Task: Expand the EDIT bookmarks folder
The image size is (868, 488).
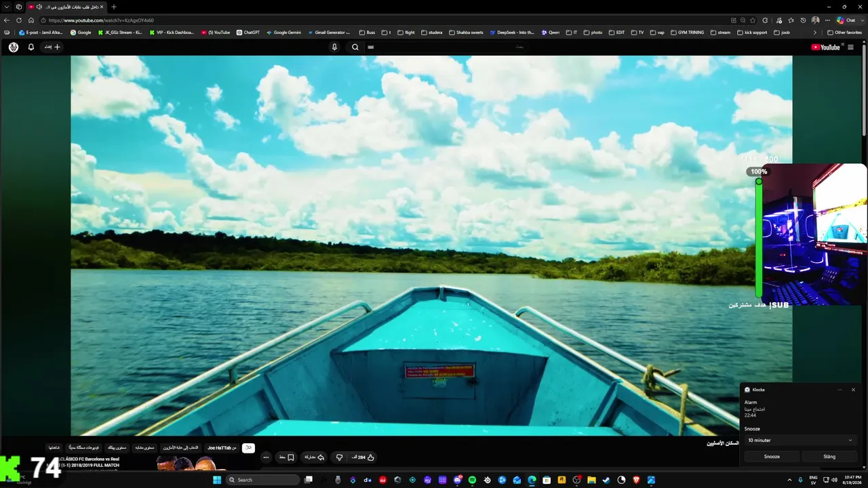Action: pyautogui.click(x=616, y=33)
